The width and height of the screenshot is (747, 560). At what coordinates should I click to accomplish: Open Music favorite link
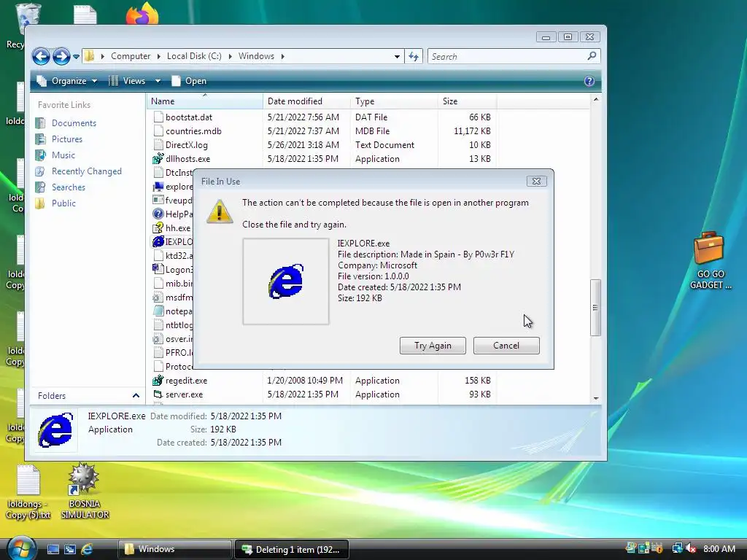[63, 155]
